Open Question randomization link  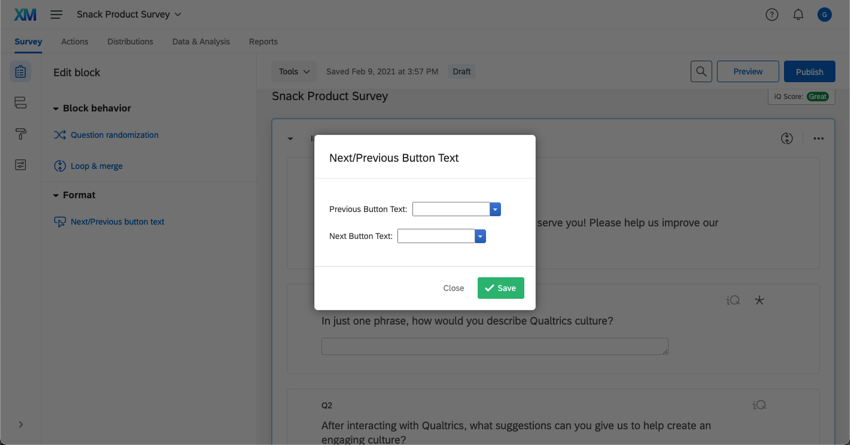click(x=114, y=135)
